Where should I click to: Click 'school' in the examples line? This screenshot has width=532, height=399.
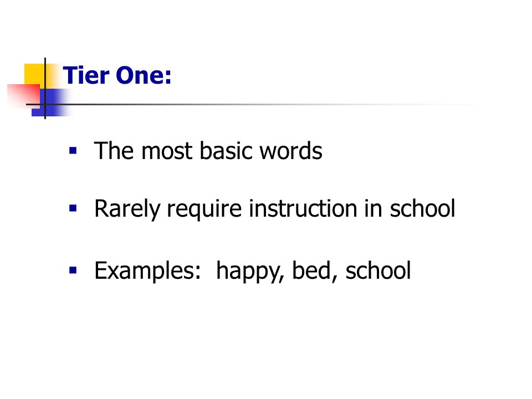point(378,270)
